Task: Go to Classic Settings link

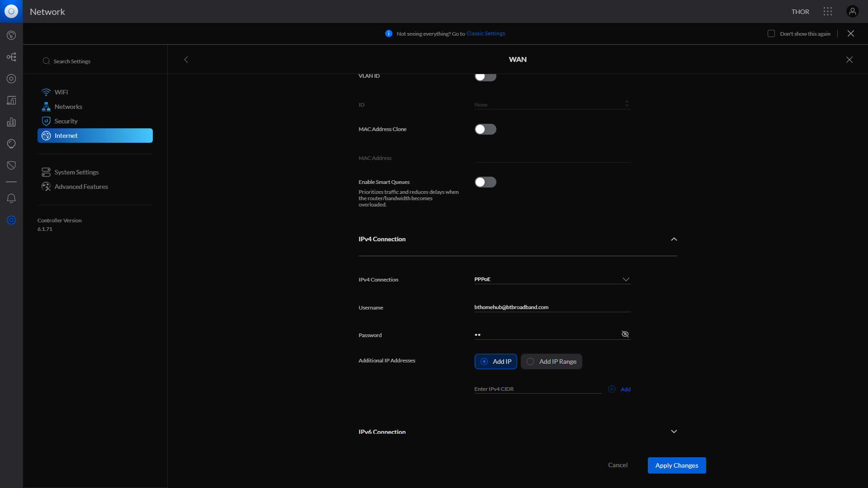Action: (486, 33)
